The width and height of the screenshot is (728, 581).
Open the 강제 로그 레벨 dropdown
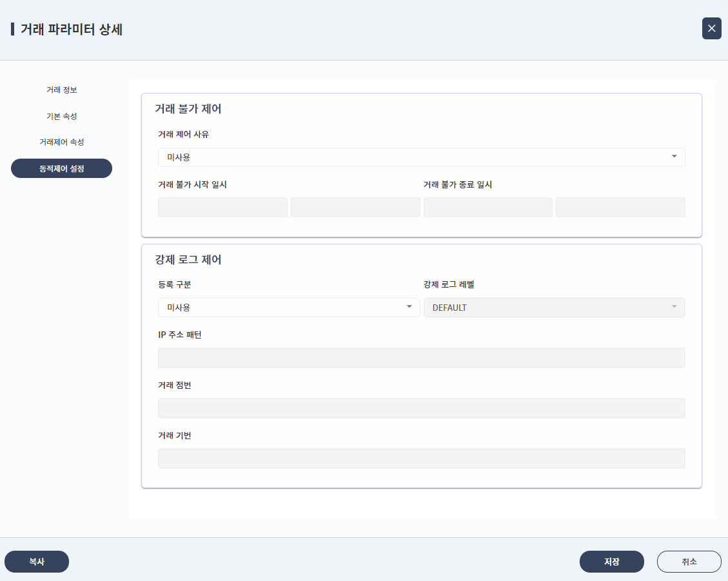[554, 308]
